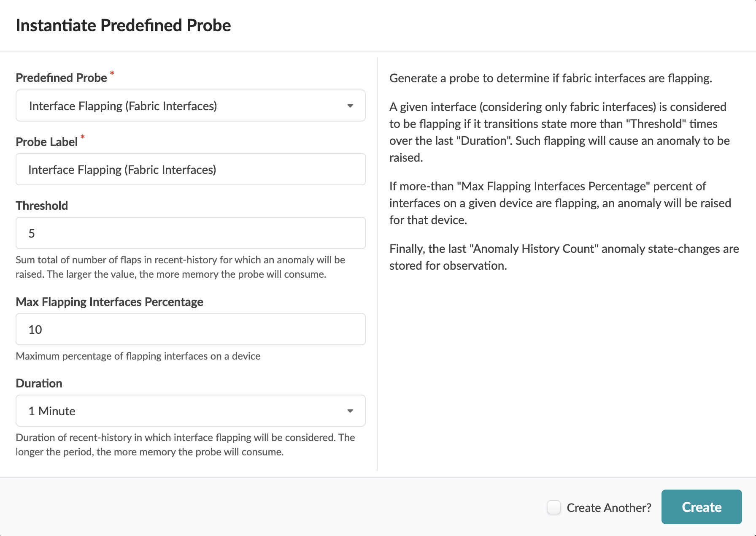The width and height of the screenshot is (756, 536).
Task: Click the "Generate a probe" description paragraph
Action: (551, 79)
